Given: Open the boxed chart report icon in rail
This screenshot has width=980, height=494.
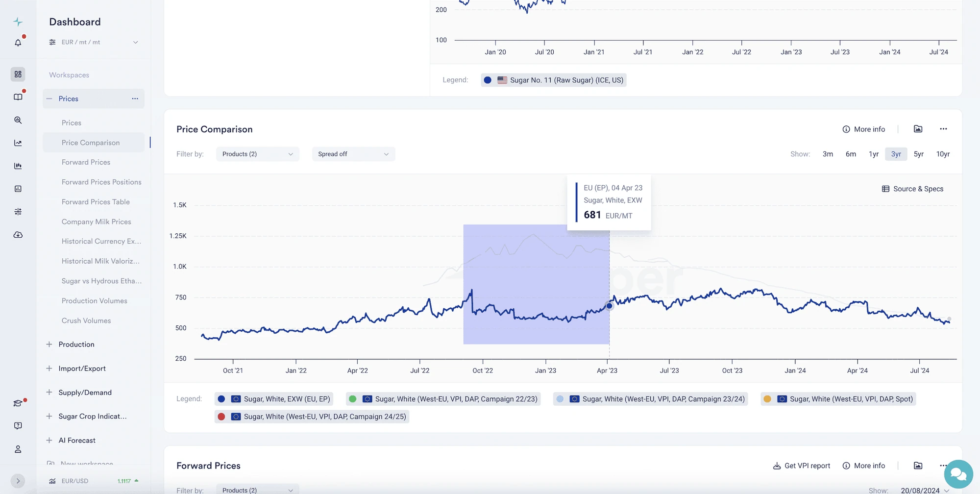Looking at the screenshot, I should (x=18, y=189).
